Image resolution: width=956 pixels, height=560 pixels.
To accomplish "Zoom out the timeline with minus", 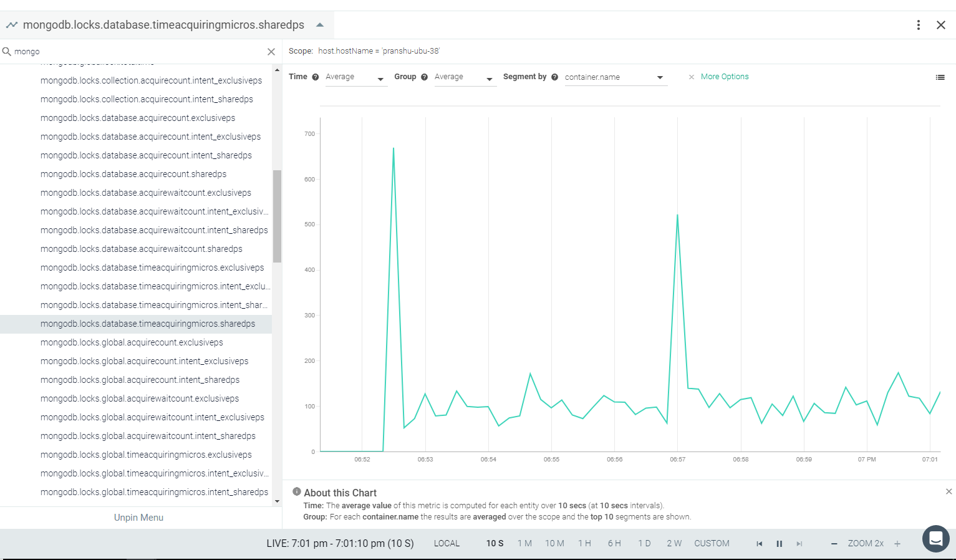I will coord(834,544).
